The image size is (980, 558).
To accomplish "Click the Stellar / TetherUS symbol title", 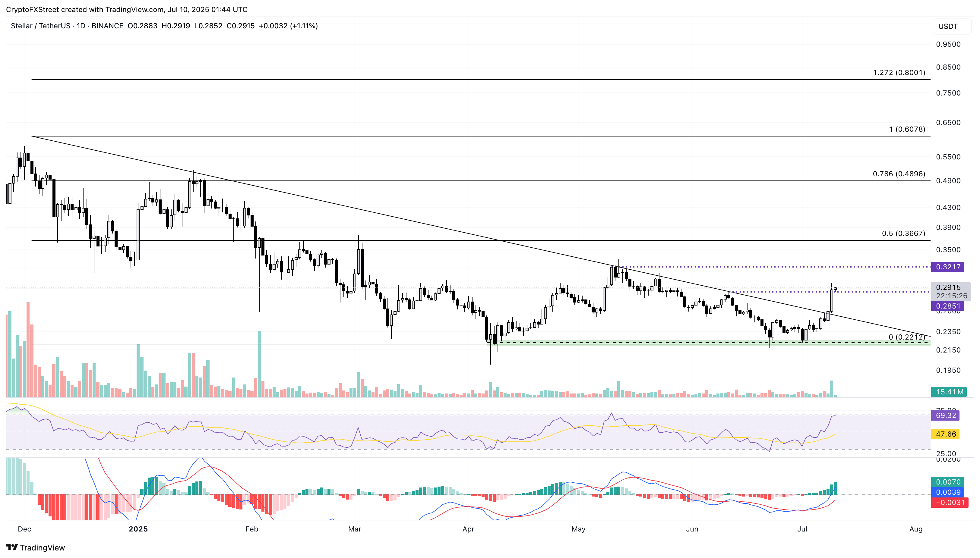I will (40, 26).
